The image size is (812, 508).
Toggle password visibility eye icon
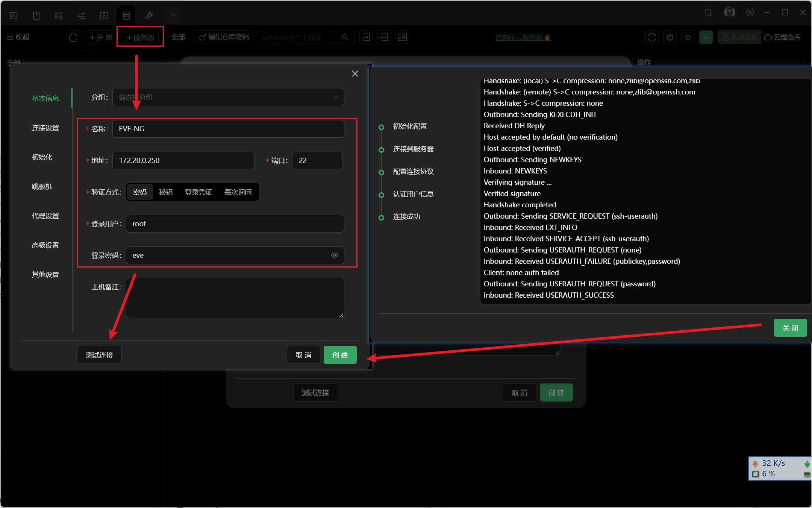coord(334,255)
